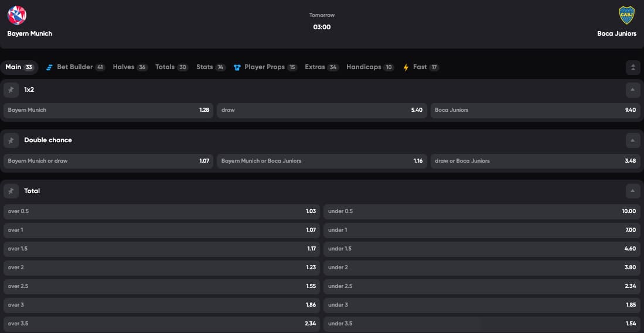Click the Boca Juniors team name header
This screenshot has height=333, width=644.
[x=617, y=34]
